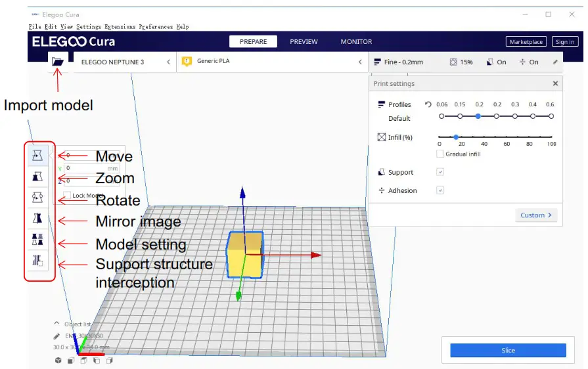Click the support On icon in the summary bar

click(489, 62)
